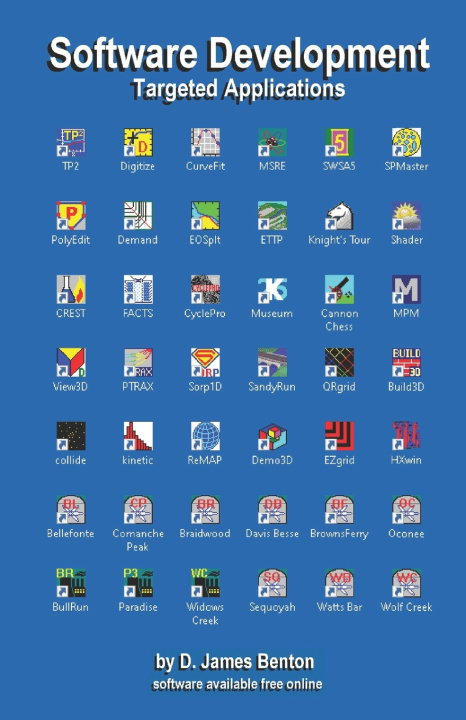Launch the Build3D brick icon
466x720 pixels.
point(406,363)
